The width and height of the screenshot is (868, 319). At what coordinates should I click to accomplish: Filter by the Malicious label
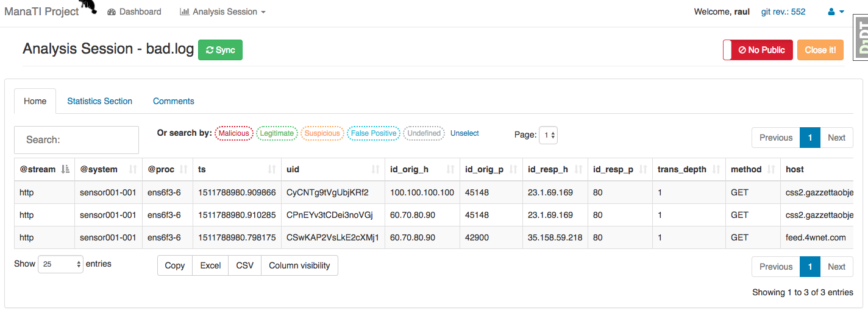coord(234,133)
